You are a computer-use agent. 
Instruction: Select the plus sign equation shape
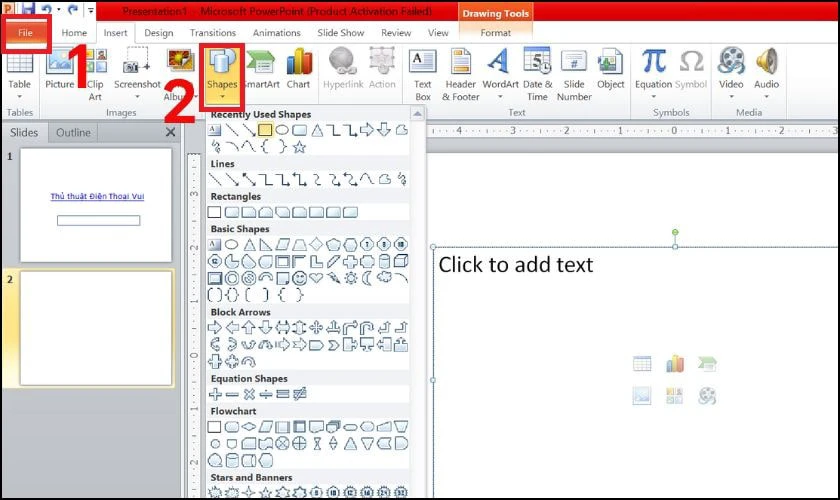click(215, 394)
